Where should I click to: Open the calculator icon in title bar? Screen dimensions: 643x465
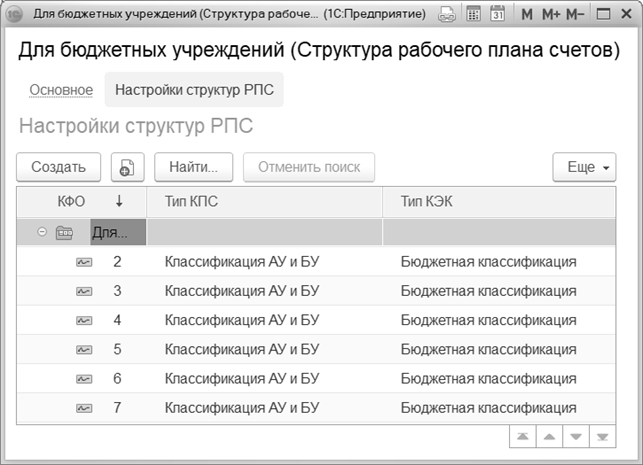(x=473, y=16)
